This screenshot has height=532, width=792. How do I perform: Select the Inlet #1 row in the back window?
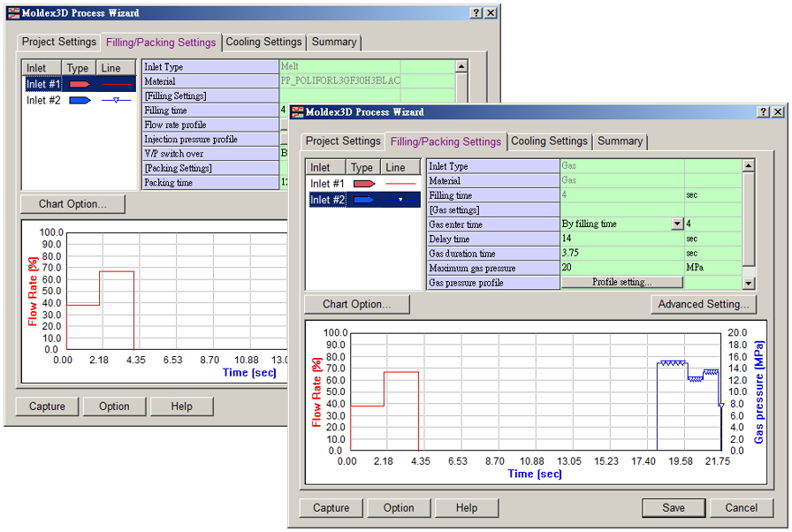tap(80, 84)
